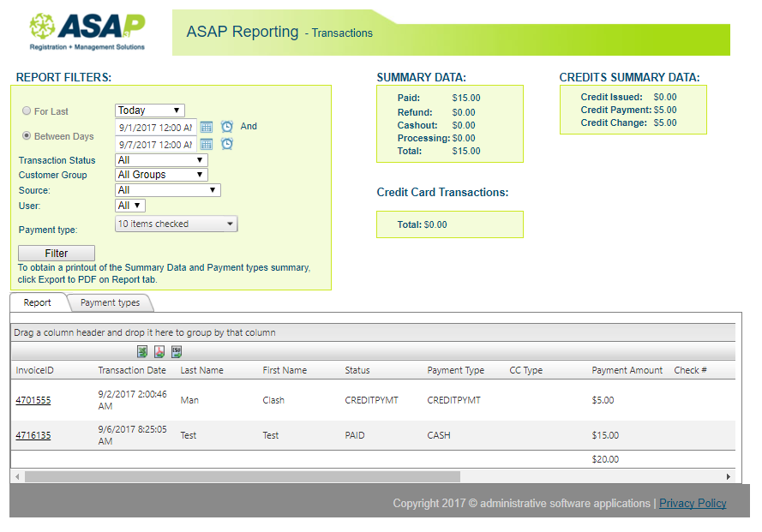
Task: Select the Between Days radio button
Action: tap(27, 135)
